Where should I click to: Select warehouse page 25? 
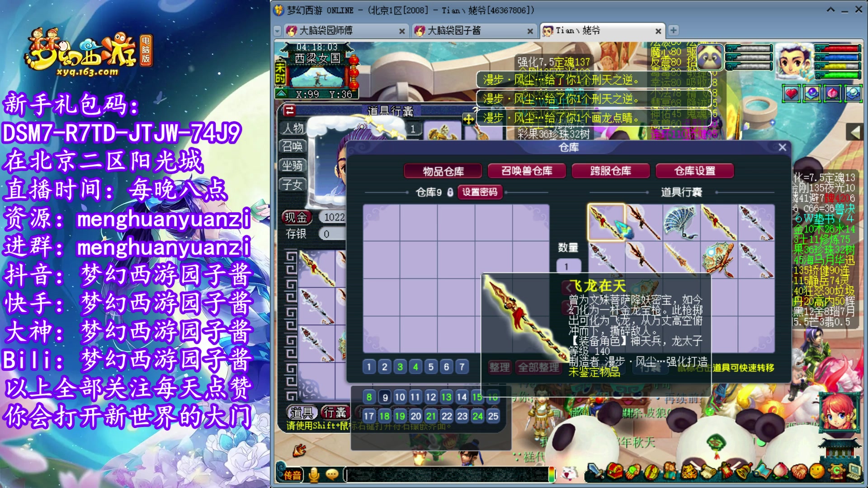pos(493,416)
